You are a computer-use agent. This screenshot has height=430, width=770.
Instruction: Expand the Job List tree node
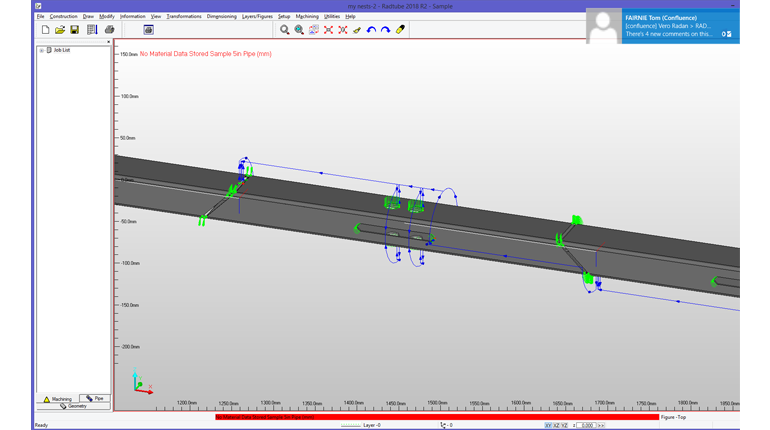click(42, 50)
